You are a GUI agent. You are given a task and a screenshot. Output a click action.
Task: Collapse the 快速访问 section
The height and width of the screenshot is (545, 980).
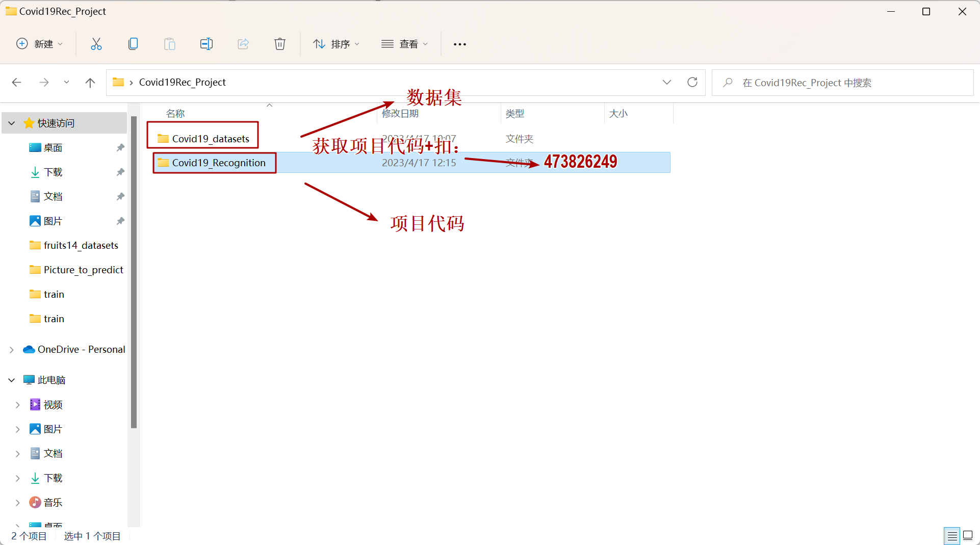tap(12, 123)
